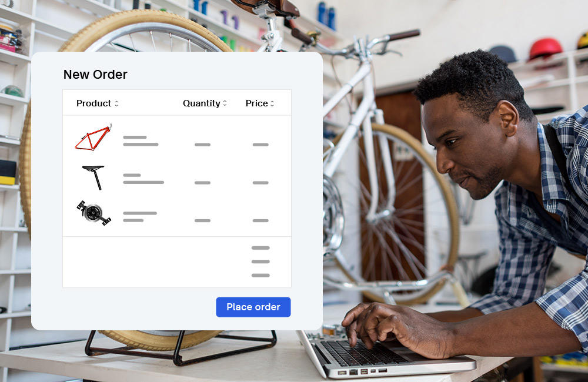Image resolution: width=588 pixels, height=382 pixels.
Task: Select the saddle product name placeholder text
Action: tap(143, 179)
